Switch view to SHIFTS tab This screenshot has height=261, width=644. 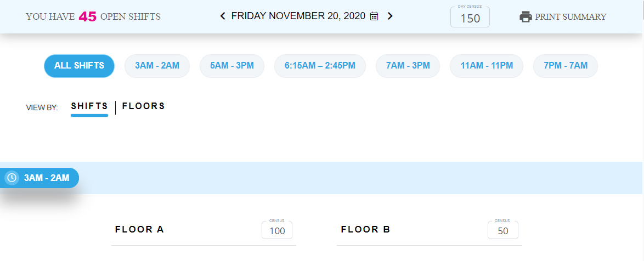[x=89, y=106]
